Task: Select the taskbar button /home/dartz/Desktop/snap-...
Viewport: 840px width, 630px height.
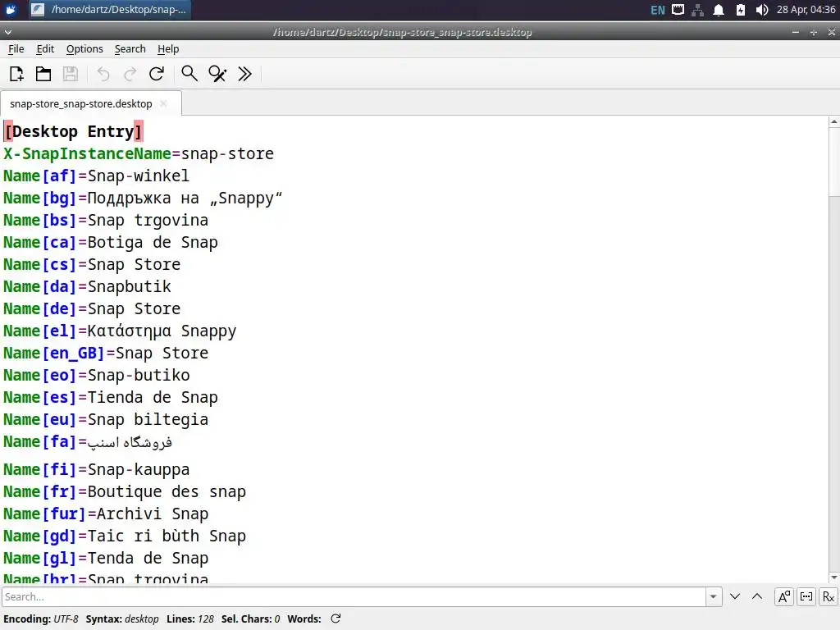Action: point(108,10)
